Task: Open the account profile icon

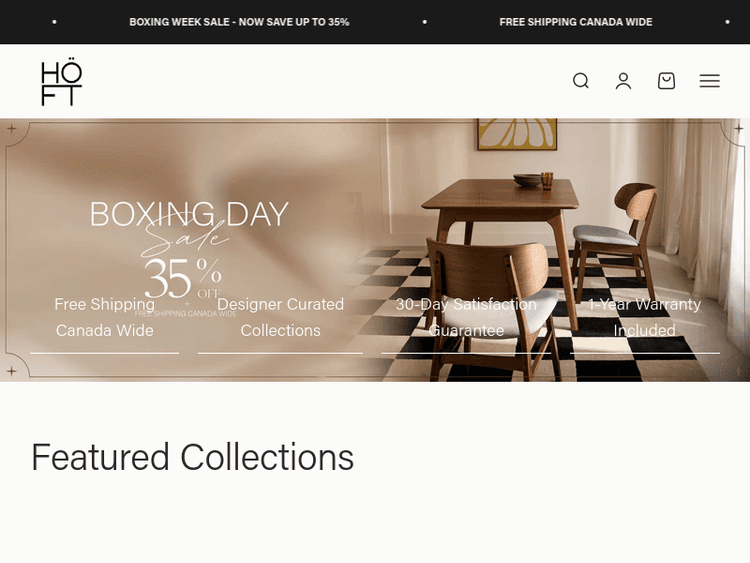Action: [x=623, y=81]
